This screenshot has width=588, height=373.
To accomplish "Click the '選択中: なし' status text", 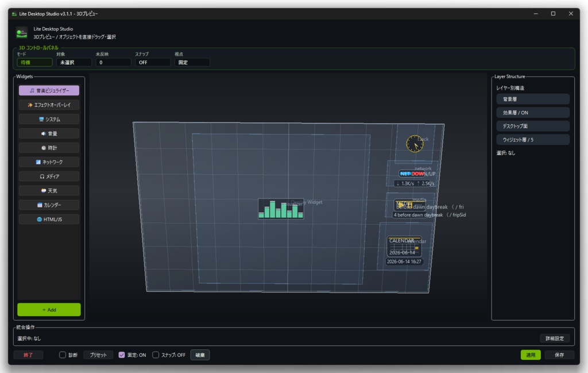I will point(29,339).
